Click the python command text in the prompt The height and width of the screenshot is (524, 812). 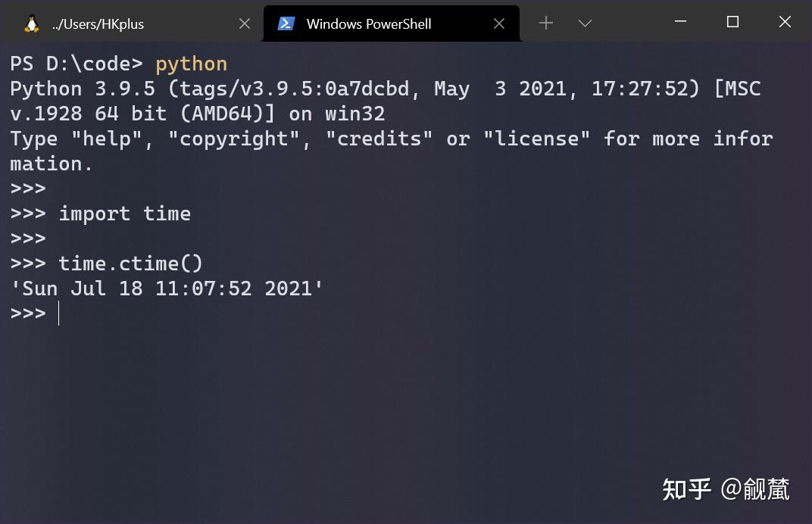[191, 64]
